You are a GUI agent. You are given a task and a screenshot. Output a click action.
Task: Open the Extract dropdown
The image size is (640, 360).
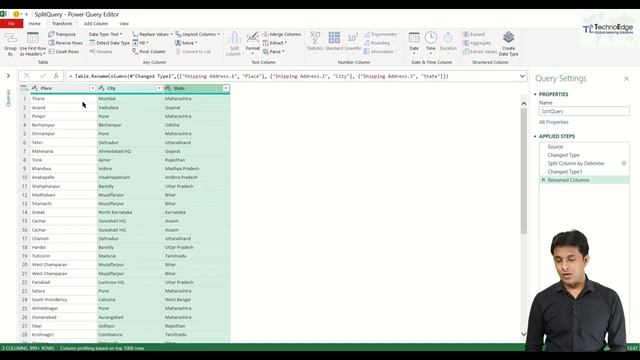coord(275,43)
